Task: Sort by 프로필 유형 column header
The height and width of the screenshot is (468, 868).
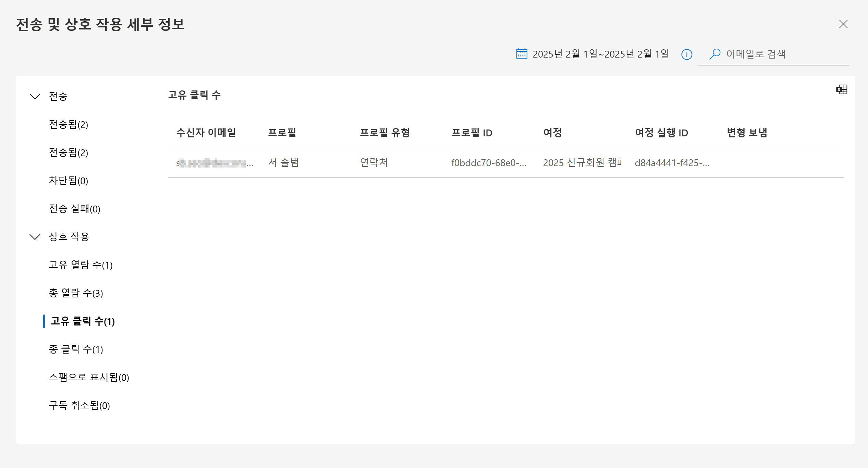Action: tap(384, 133)
